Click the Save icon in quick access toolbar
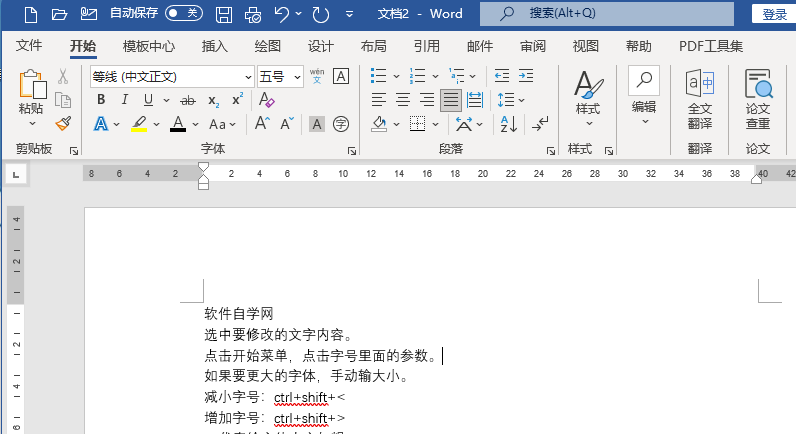 click(x=224, y=14)
